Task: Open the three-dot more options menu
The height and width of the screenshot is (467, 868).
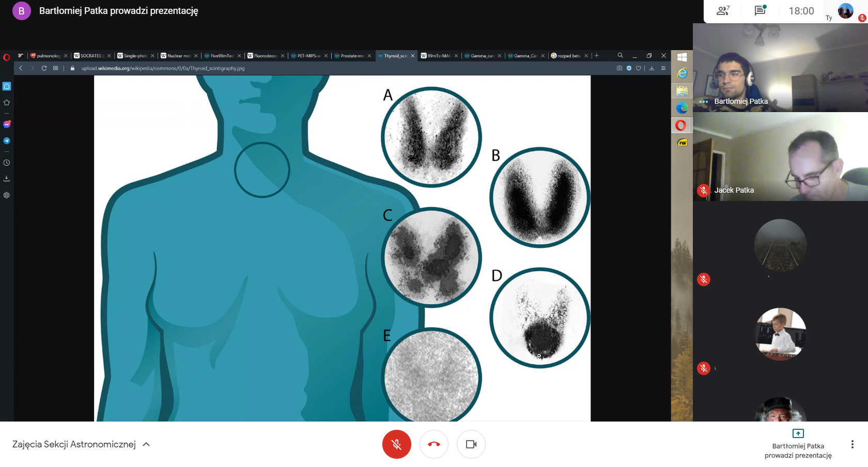Action: (852, 444)
